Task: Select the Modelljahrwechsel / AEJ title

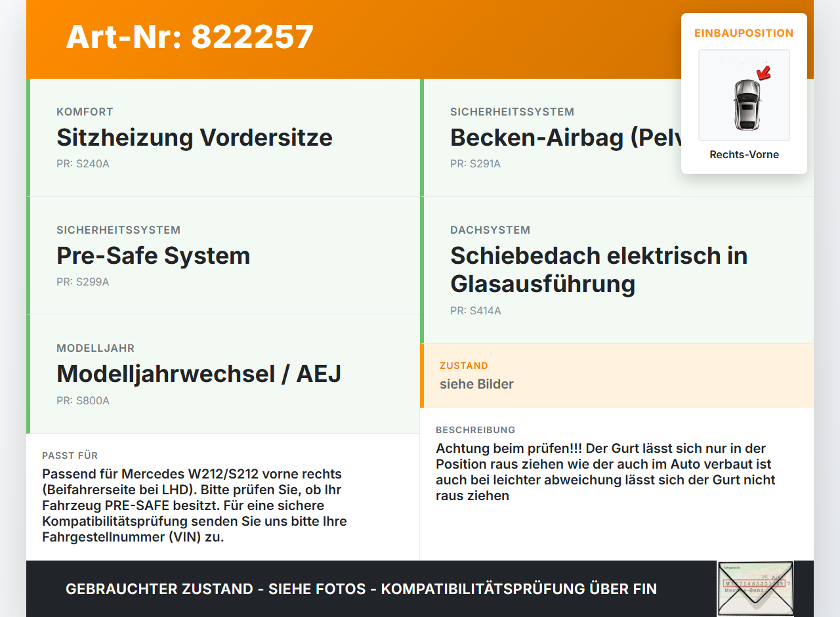Action: click(x=199, y=374)
